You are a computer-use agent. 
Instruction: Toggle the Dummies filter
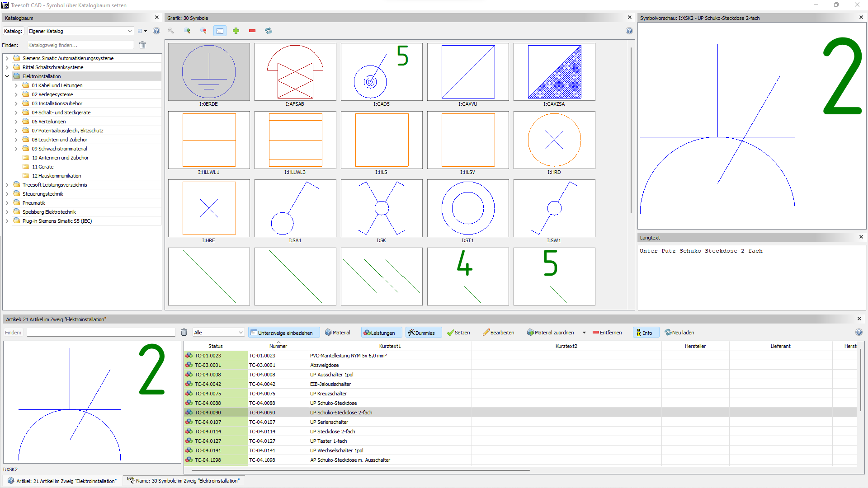422,333
